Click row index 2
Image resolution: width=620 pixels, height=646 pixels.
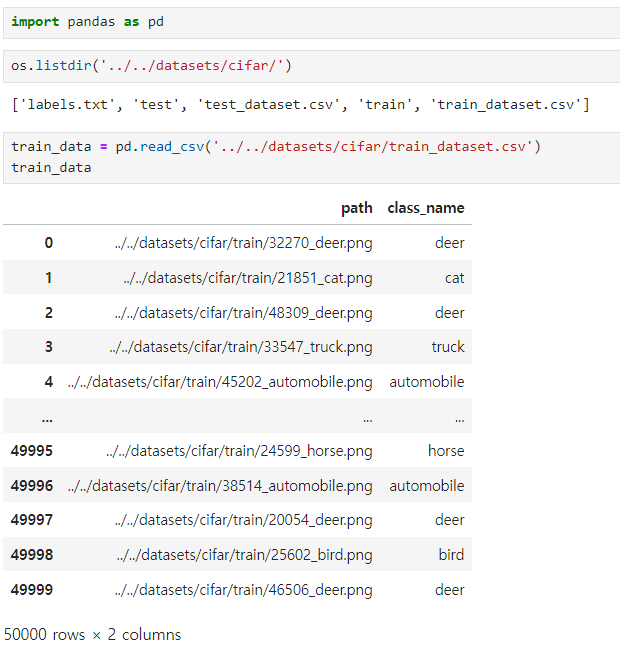point(49,313)
